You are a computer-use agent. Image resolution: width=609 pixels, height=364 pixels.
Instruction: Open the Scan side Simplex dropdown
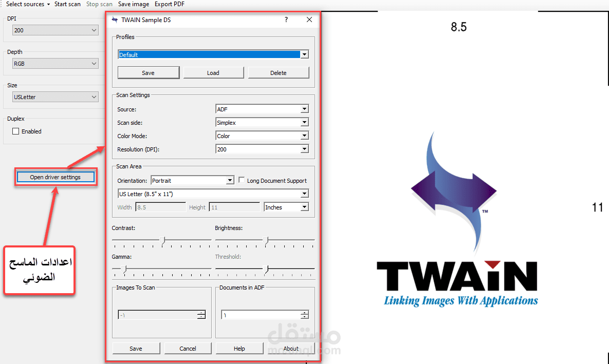point(262,122)
